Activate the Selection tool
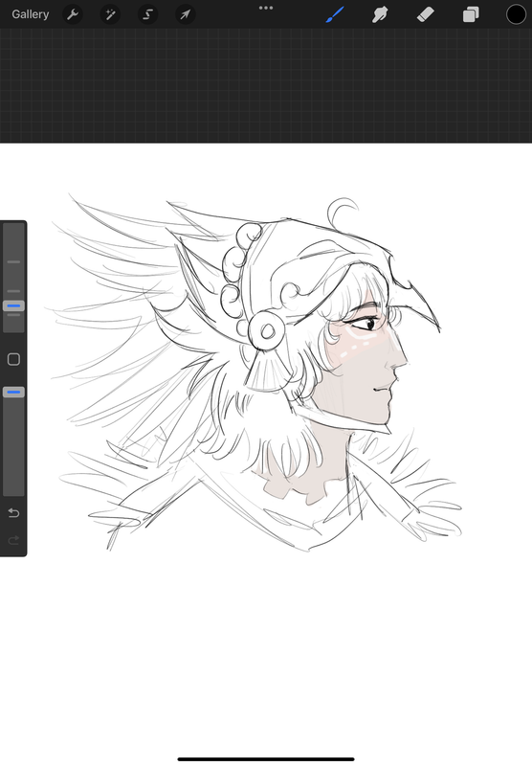532x766 pixels. [x=148, y=14]
